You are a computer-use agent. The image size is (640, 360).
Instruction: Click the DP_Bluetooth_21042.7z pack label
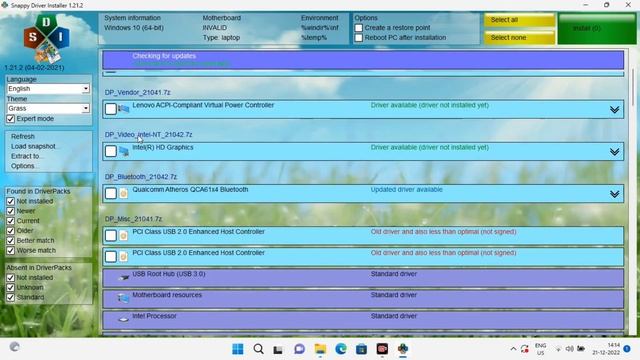click(141, 177)
